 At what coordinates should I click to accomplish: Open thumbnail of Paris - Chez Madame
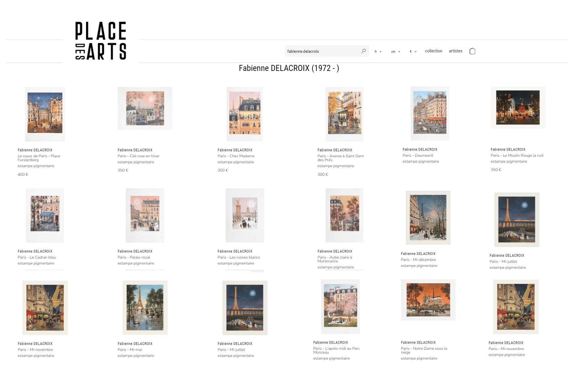[x=245, y=114]
